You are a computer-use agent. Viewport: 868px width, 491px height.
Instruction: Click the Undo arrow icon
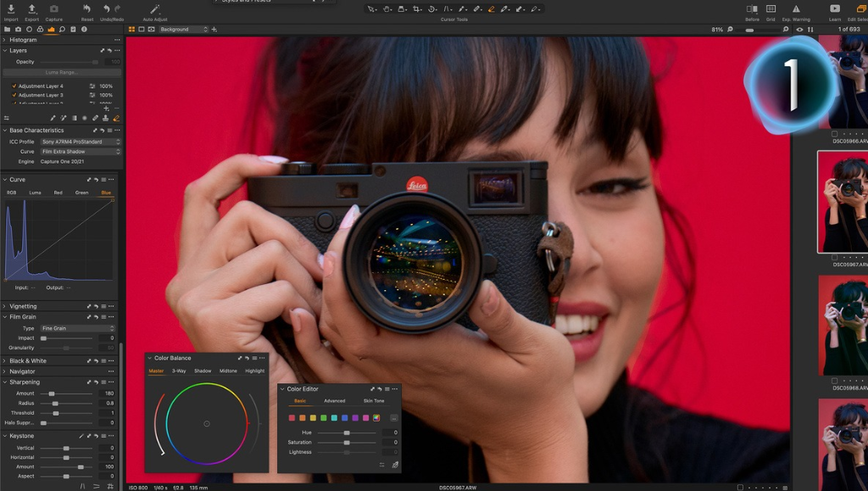point(107,9)
